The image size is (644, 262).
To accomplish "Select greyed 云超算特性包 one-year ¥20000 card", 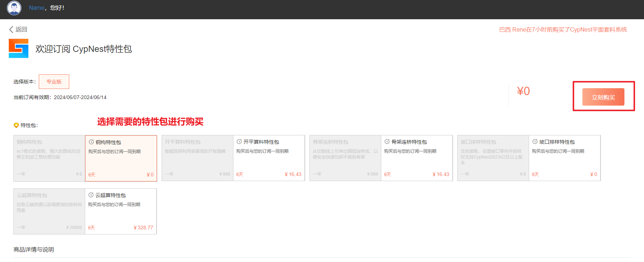I will tap(49, 211).
